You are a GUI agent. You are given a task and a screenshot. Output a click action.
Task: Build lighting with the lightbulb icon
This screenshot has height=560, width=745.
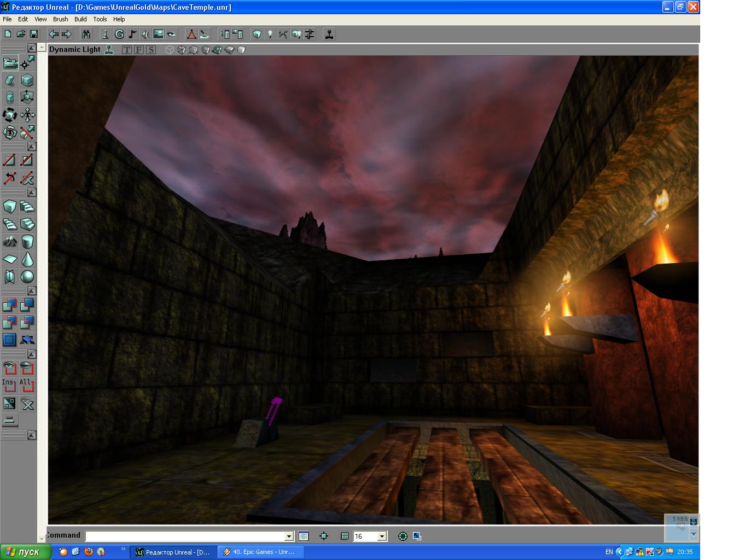click(x=270, y=34)
